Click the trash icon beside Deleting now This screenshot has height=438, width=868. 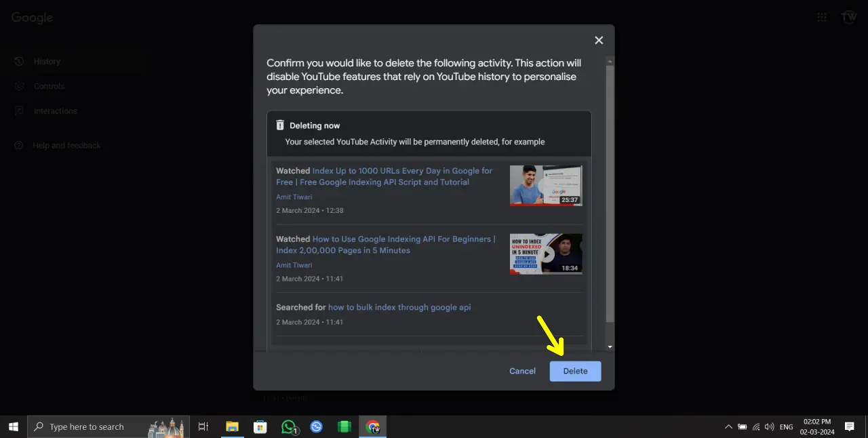(280, 125)
